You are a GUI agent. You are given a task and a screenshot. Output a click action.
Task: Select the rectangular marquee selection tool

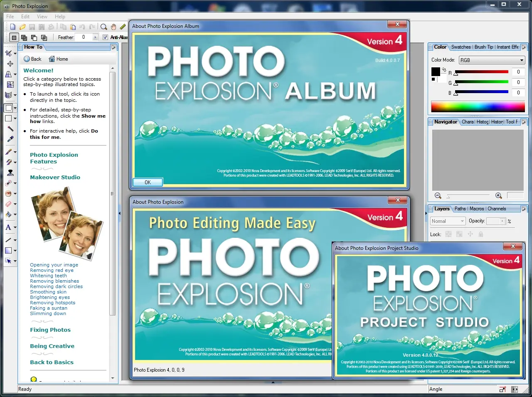point(8,108)
